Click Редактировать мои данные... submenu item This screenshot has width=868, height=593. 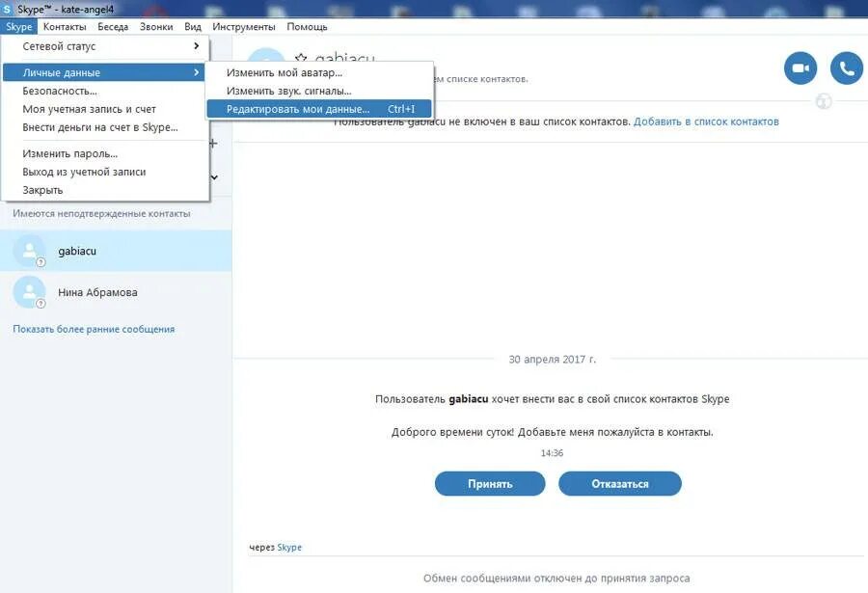click(x=319, y=109)
